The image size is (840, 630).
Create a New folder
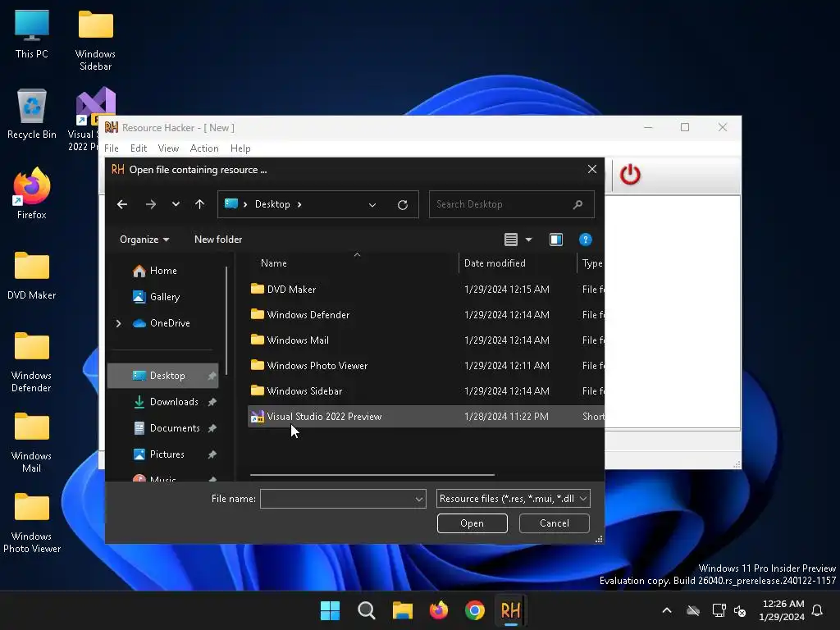pos(218,240)
